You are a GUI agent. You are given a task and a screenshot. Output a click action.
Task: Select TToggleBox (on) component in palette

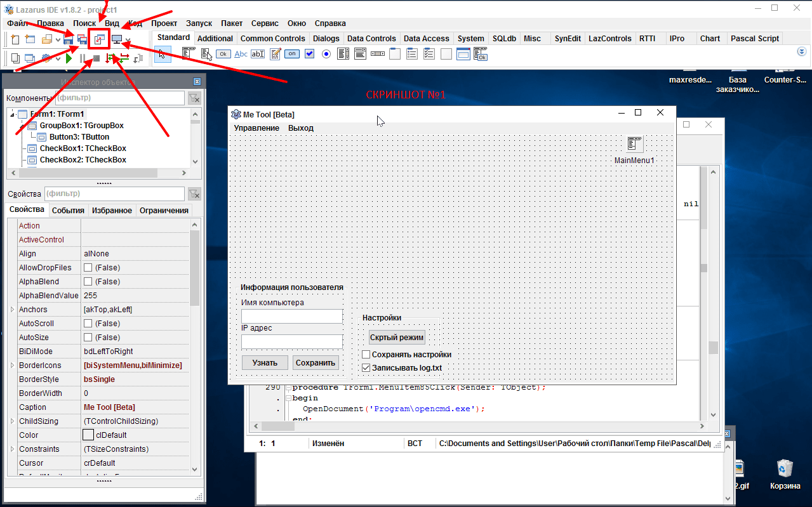pyautogui.click(x=292, y=54)
